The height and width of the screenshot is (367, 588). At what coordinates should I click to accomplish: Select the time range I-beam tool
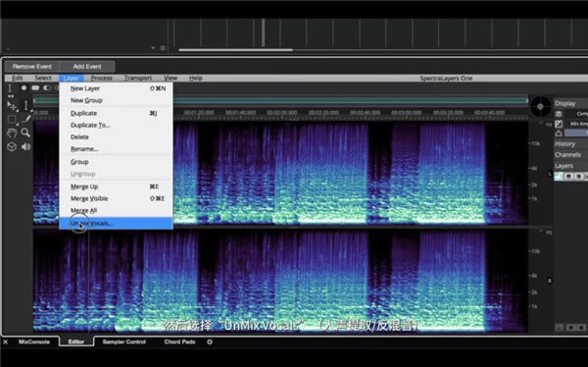(x=25, y=106)
